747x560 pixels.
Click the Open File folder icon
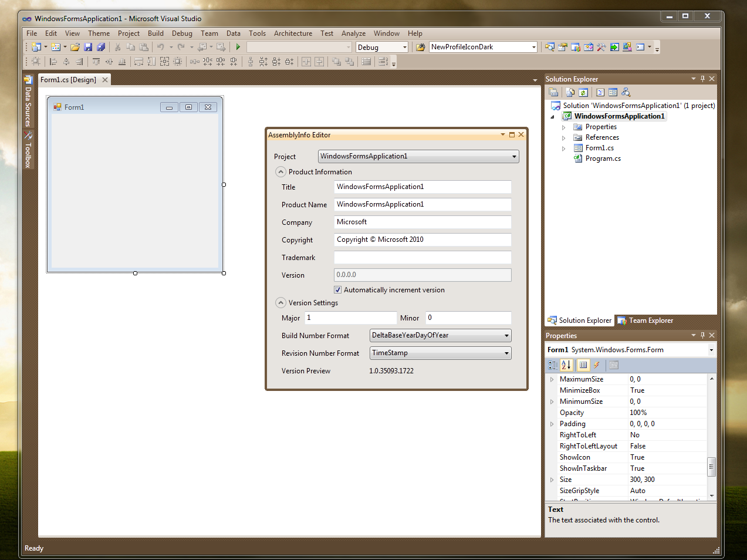click(75, 47)
